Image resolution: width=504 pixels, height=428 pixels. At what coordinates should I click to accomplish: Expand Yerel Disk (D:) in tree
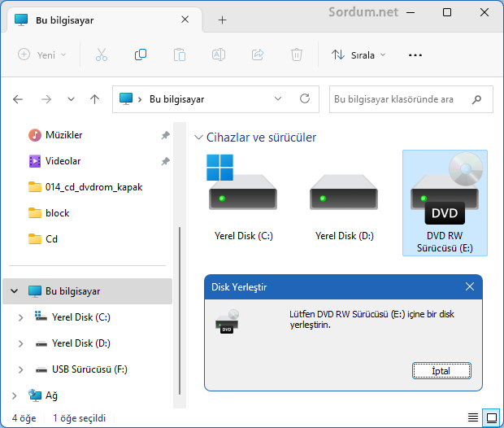(x=21, y=343)
